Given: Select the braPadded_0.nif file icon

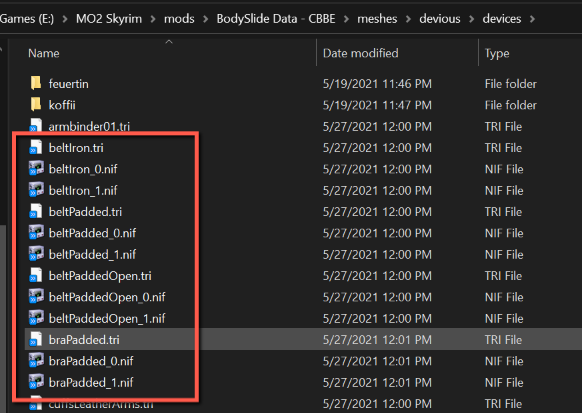Looking at the screenshot, I should pyautogui.click(x=36, y=361).
